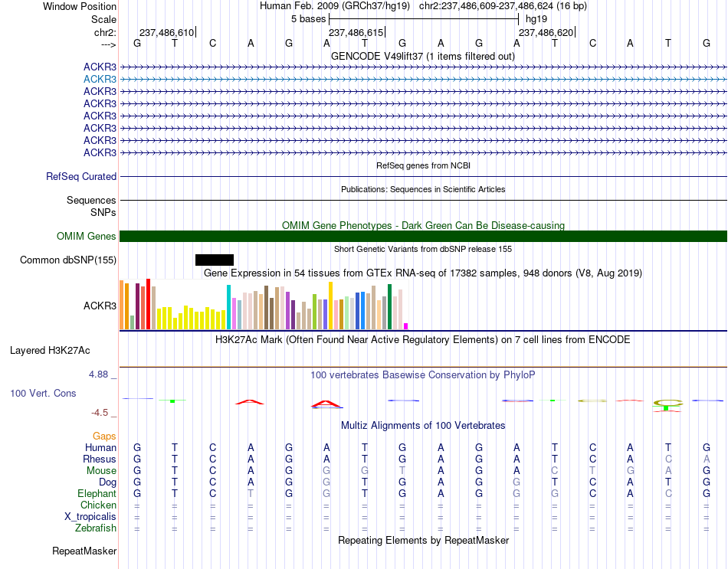
Task: Click the ---> sequence direction arrow label
Action: 108,44
